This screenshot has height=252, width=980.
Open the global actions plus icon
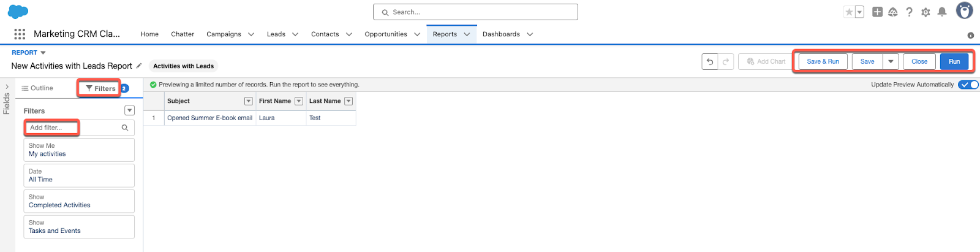[877, 12]
